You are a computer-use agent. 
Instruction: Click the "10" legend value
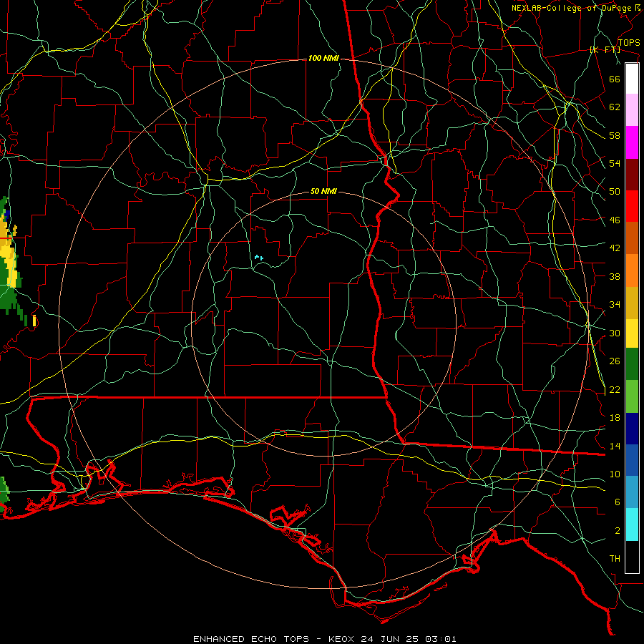[615, 474]
